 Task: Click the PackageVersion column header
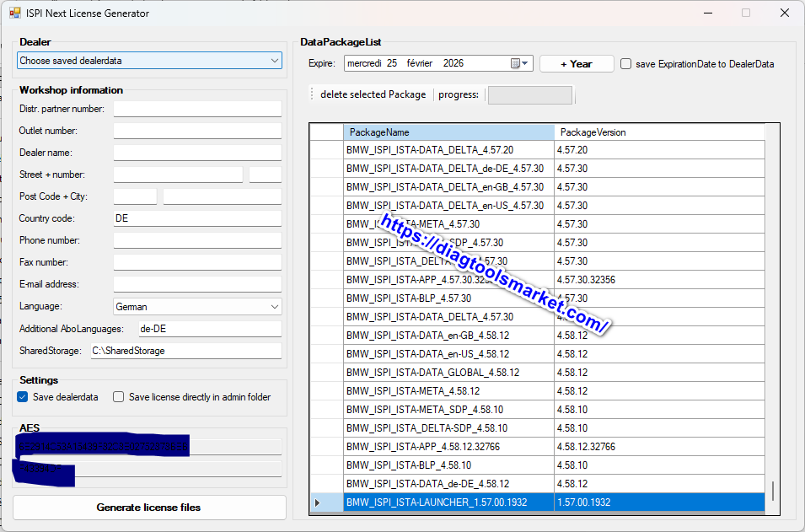click(659, 132)
